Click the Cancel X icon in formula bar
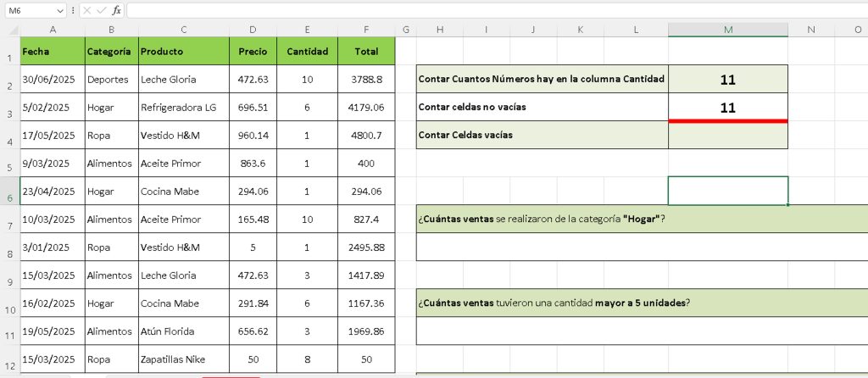The height and width of the screenshot is (378, 868). (x=87, y=10)
